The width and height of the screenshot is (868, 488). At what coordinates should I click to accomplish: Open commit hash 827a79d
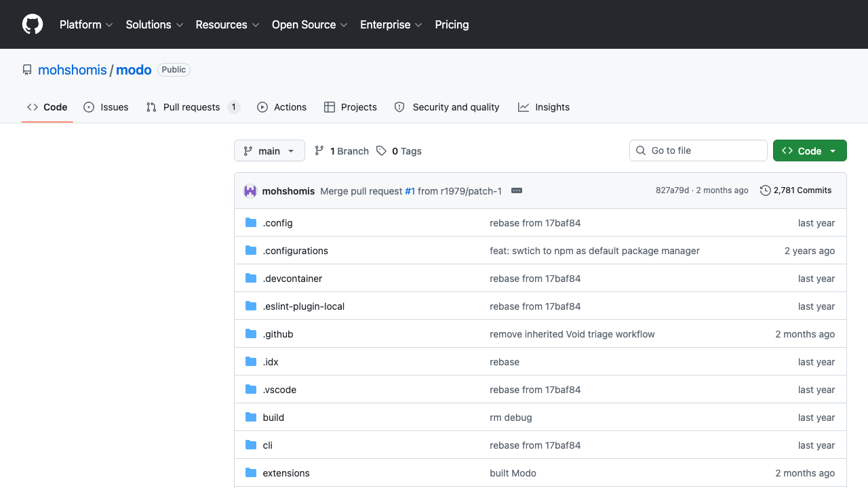coord(672,190)
